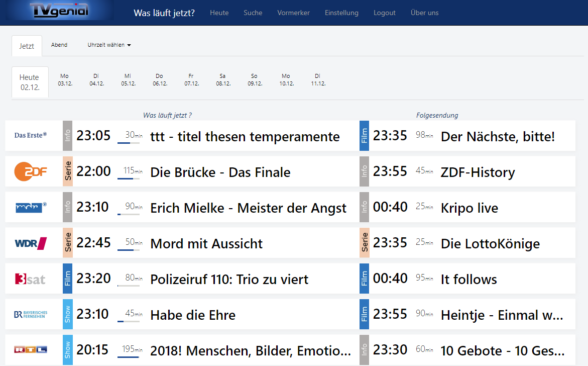The height and width of the screenshot is (366, 588).
Task: Select the Di 11.12. date
Action: pos(317,79)
